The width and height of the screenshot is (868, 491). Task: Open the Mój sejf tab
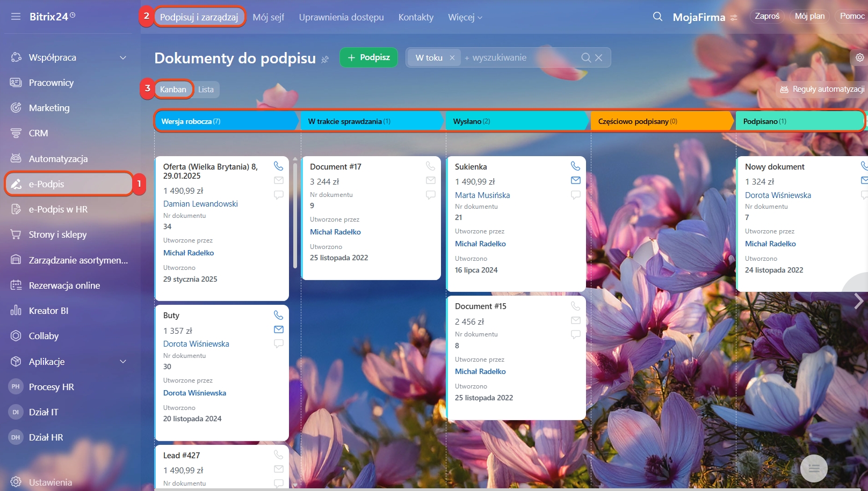click(268, 17)
